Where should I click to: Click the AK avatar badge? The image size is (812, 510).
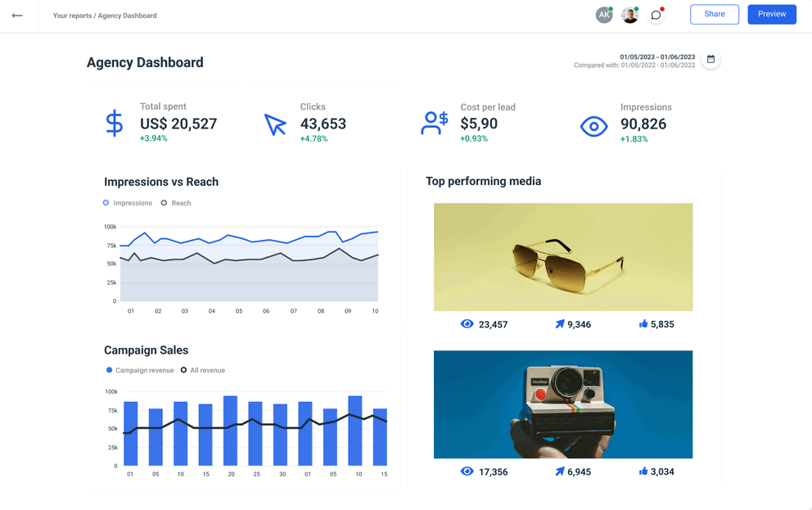(604, 14)
